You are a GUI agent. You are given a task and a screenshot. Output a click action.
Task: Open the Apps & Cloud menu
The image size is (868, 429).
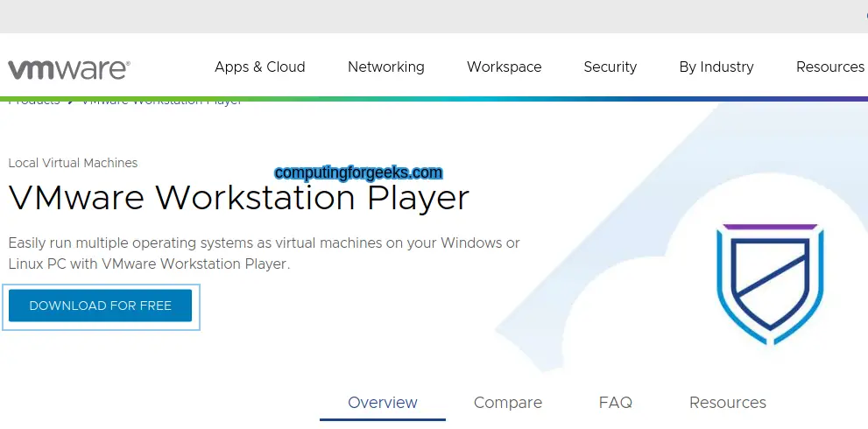[259, 67]
